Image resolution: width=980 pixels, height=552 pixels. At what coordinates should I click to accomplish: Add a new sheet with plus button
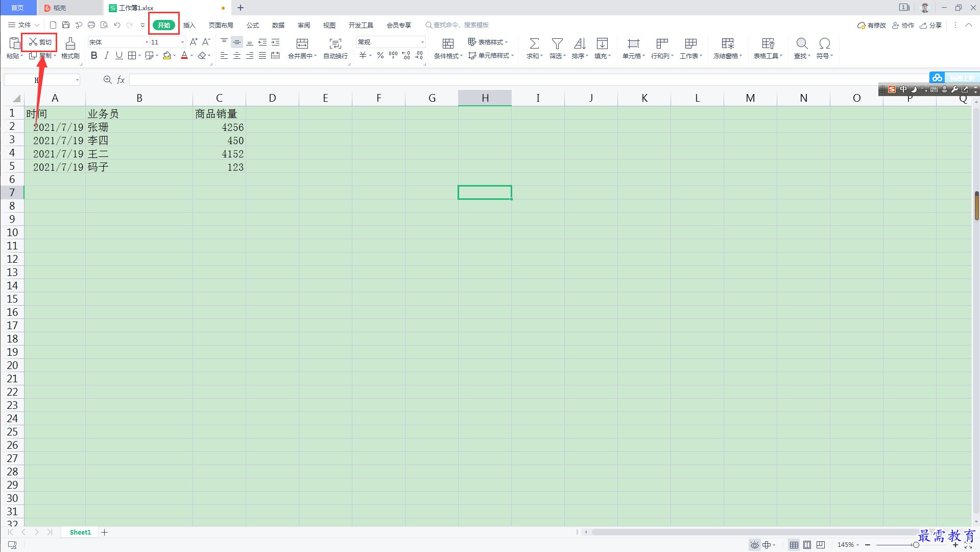(x=104, y=532)
